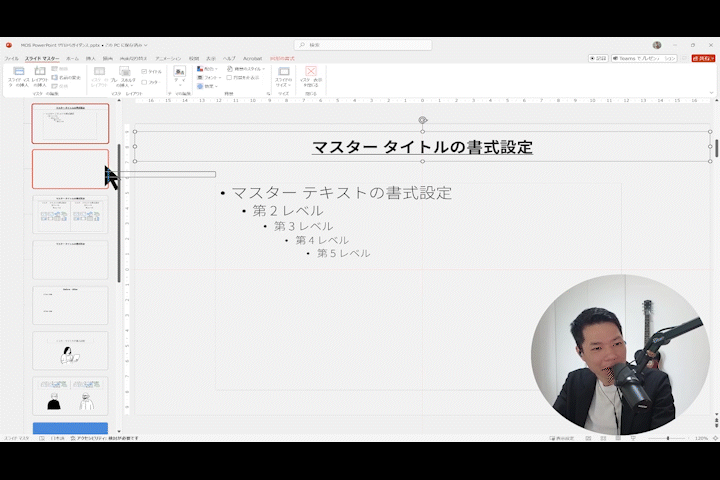This screenshot has height=480, width=720.
Task: Expand the Colors dropdown
Action: pyautogui.click(x=201, y=69)
